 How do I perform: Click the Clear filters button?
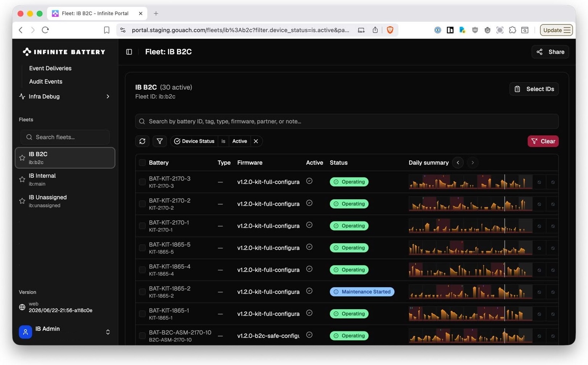(x=543, y=141)
